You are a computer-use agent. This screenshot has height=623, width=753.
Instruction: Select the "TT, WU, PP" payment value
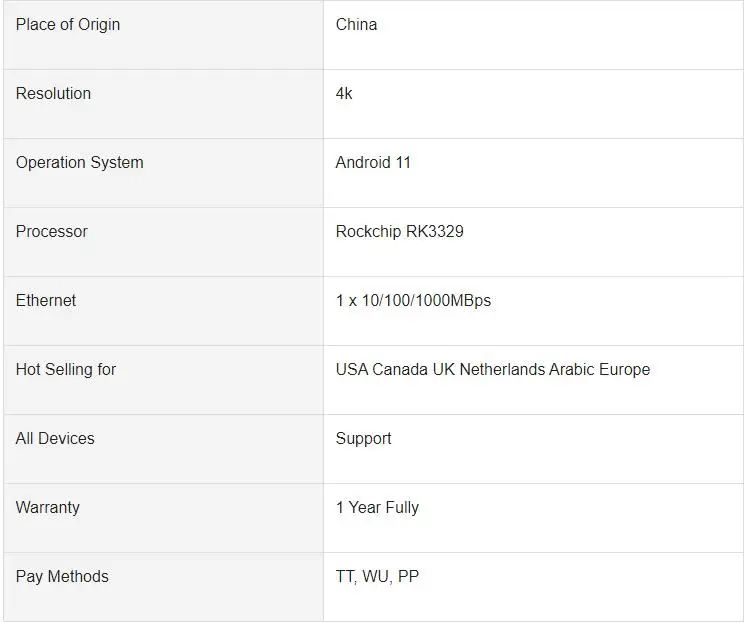pos(377,576)
